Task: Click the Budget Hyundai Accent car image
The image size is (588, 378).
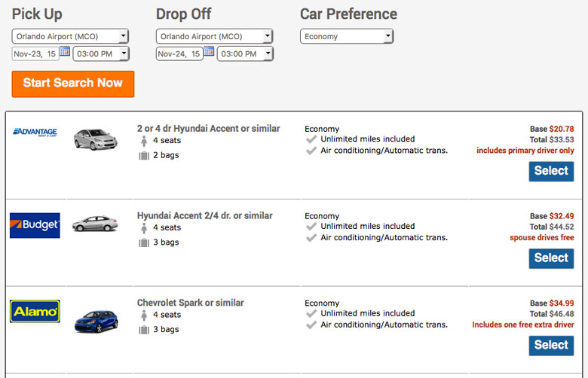Action: (x=95, y=224)
